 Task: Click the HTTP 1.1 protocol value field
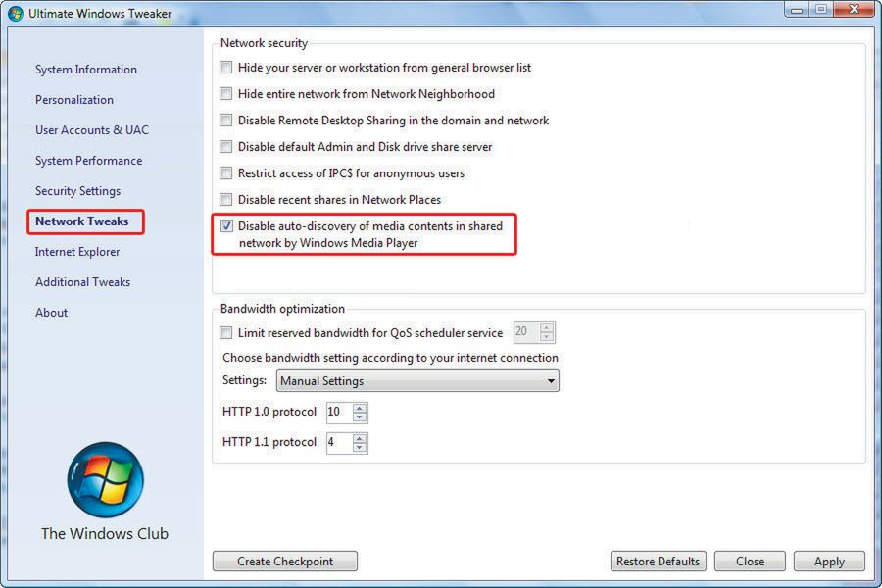click(339, 442)
